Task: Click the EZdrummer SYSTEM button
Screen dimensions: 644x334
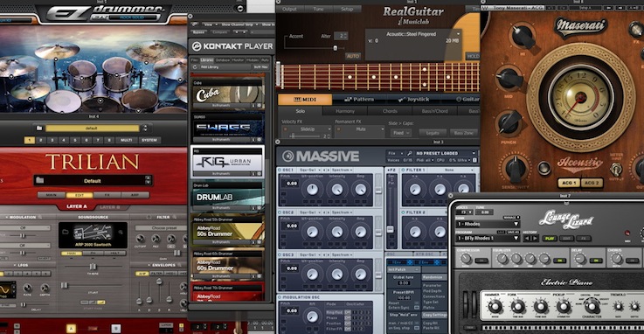Action: coord(149,140)
